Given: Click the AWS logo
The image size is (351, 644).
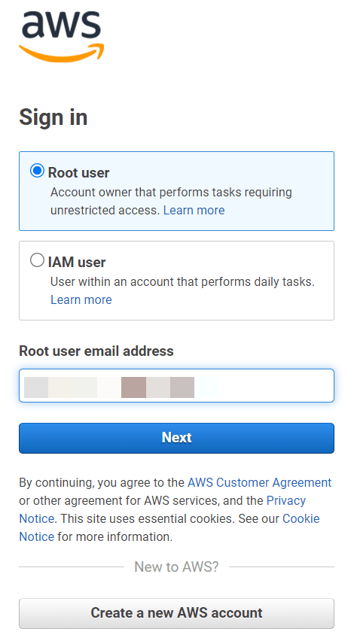Looking at the screenshot, I should pos(61,36).
